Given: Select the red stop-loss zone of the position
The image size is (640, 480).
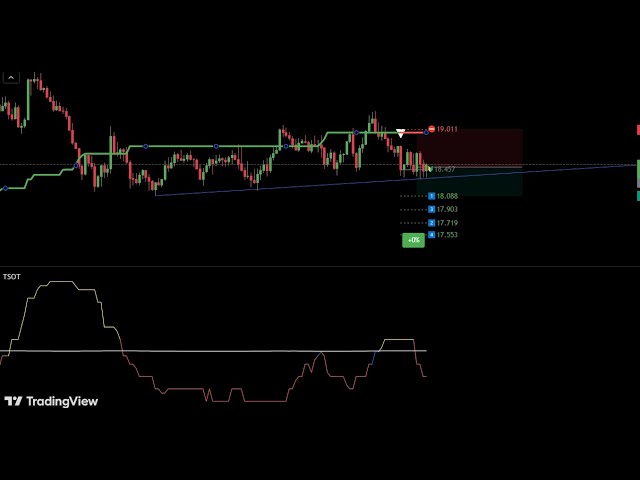Looking at the screenshot, I should point(469,148).
